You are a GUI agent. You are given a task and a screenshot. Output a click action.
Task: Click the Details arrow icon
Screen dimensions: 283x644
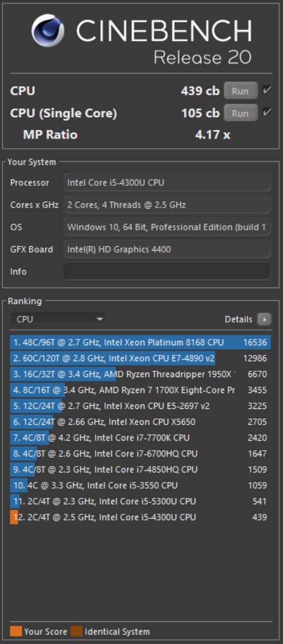pyautogui.click(x=264, y=319)
